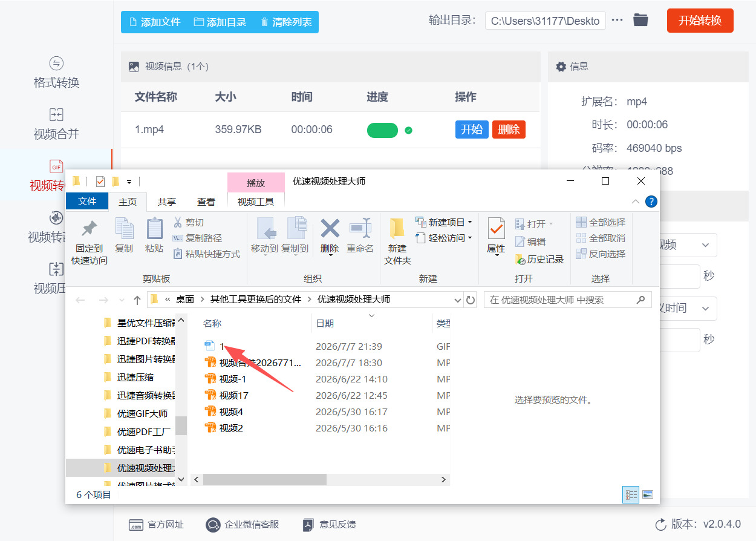Select the 视频-1 file

tap(233, 379)
